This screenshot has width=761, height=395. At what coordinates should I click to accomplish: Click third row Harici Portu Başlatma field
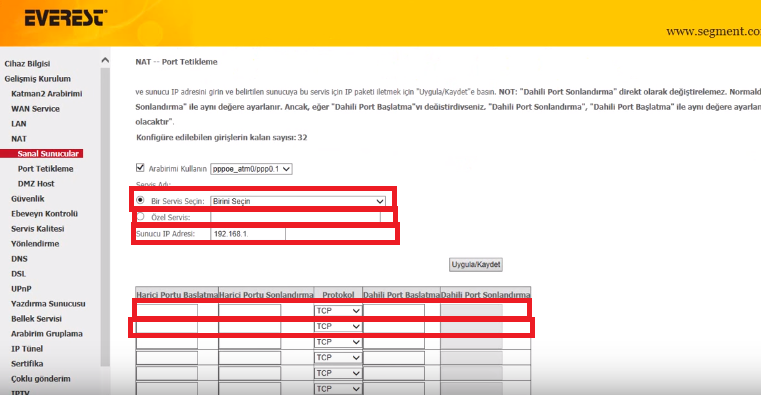[167, 342]
